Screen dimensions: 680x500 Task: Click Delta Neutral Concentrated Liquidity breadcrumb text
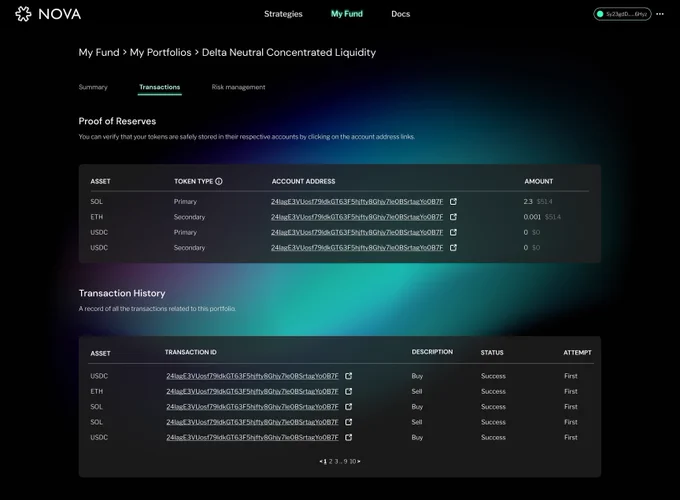pos(289,52)
